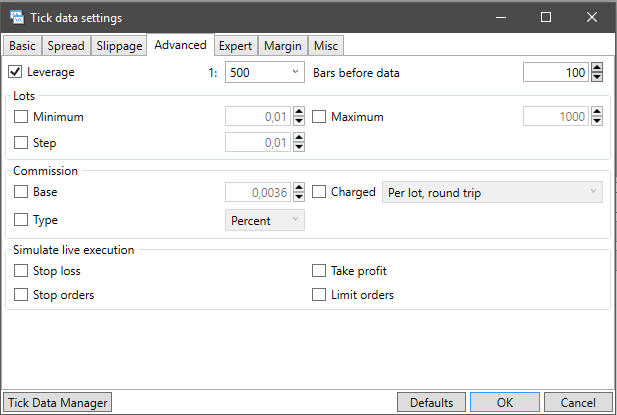Decrease the Base commission spinner
The image size is (617, 415).
coord(299,197)
